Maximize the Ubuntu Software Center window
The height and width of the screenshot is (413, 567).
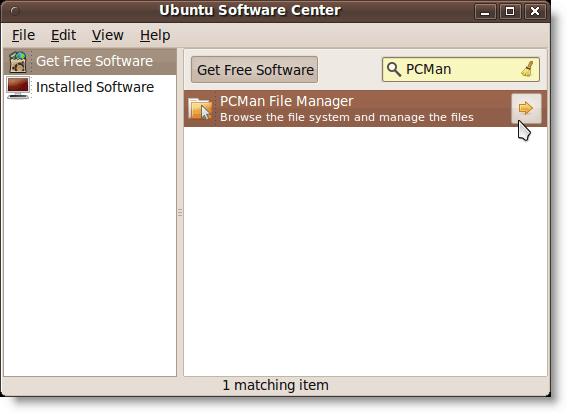click(510, 12)
